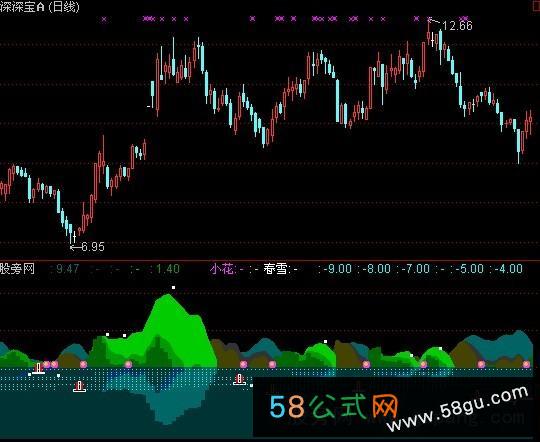Viewport: 540px width, 442px height.
Task: Open the www.58gu.com watermark link
Action: click(x=458, y=409)
